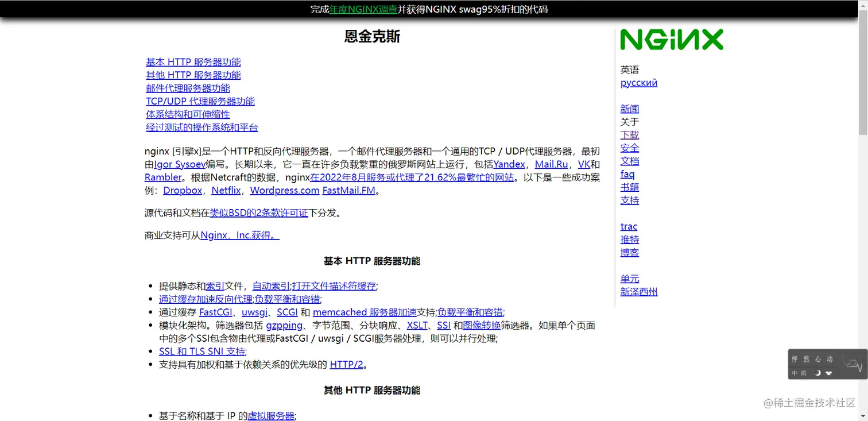Viewport: 868px width, 421px height.
Task: Open the SCGI link in the caching bullet
Action: [287, 312]
